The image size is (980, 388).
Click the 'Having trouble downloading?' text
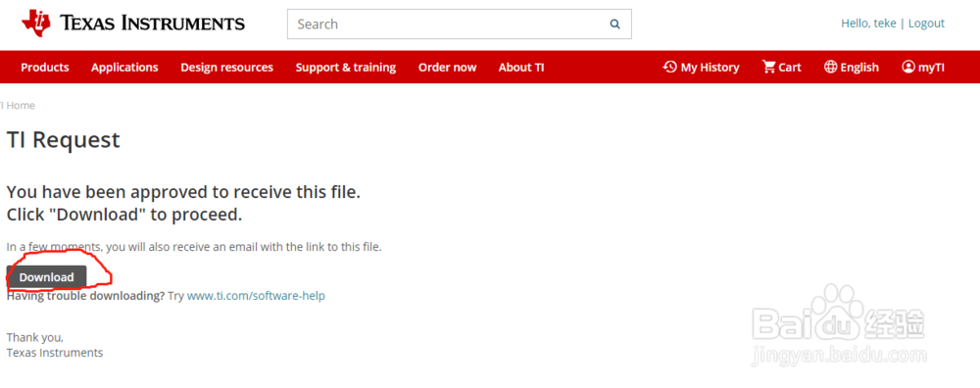coord(85,296)
